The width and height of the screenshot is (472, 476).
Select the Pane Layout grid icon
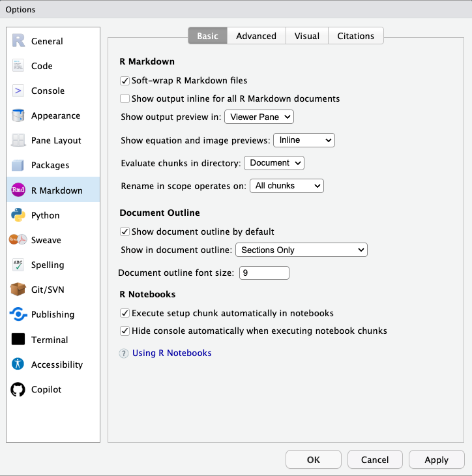[18, 140]
